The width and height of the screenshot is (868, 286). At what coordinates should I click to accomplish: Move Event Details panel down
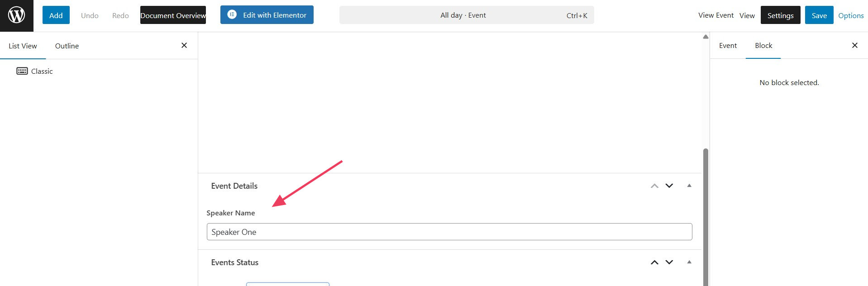(x=669, y=186)
